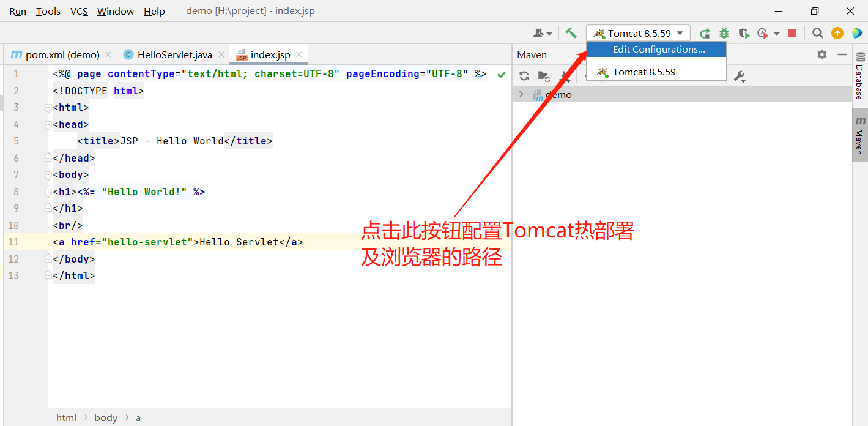Collapse the <html> fold on line 3
This screenshot has width=868, height=426.
coord(48,108)
